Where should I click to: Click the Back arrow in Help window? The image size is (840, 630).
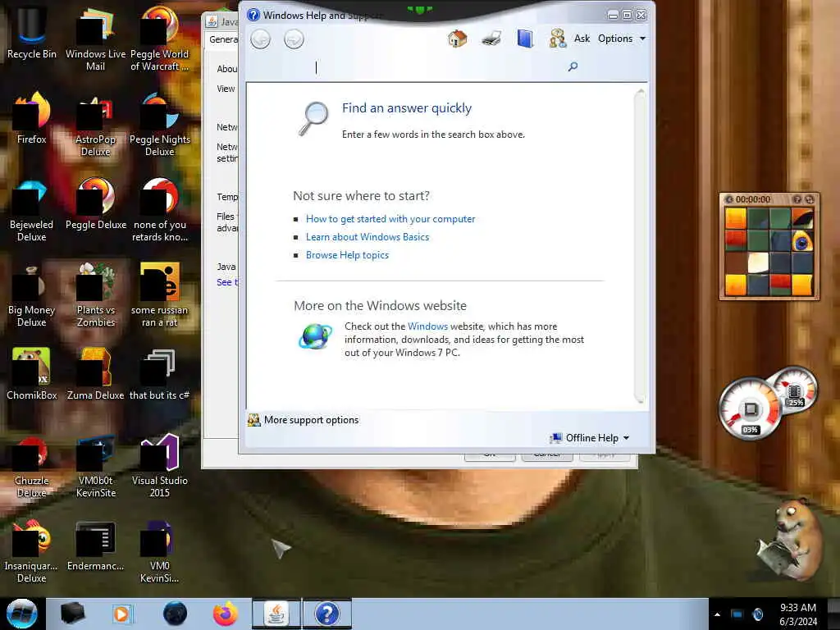[x=261, y=39]
